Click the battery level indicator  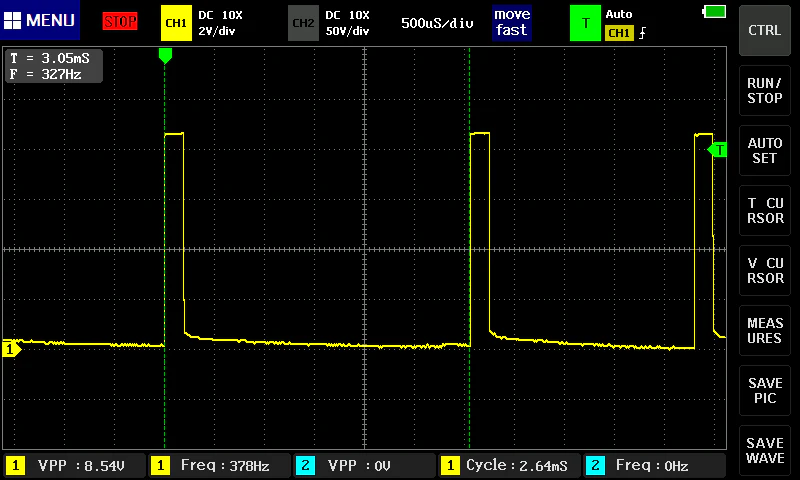coord(714,12)
